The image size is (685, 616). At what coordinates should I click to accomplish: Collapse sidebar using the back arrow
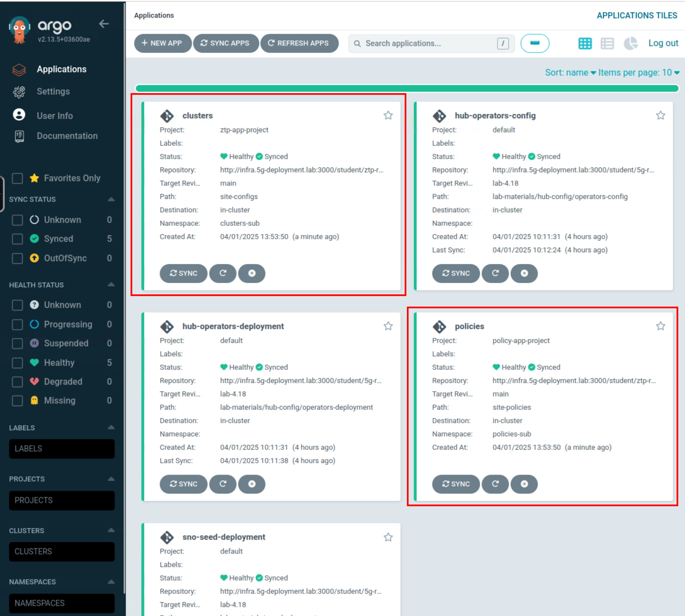point(104,24)
